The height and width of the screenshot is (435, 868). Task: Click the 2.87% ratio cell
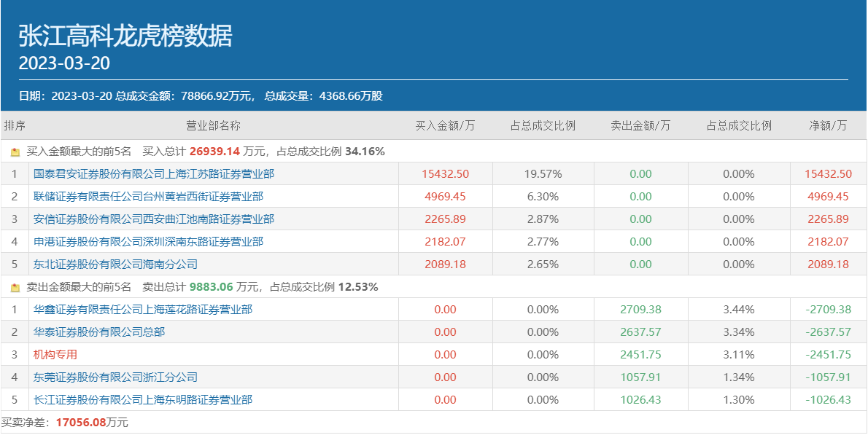coord(543,219)
